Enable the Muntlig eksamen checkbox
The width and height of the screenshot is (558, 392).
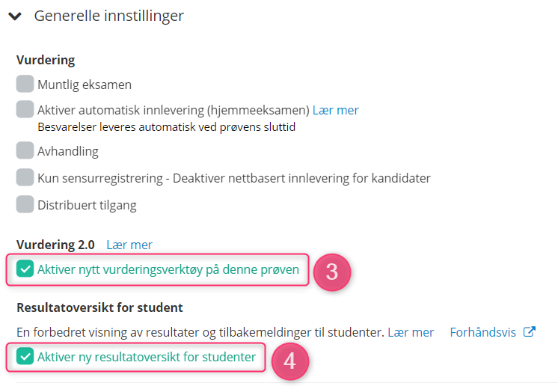[x=25, y=84]
